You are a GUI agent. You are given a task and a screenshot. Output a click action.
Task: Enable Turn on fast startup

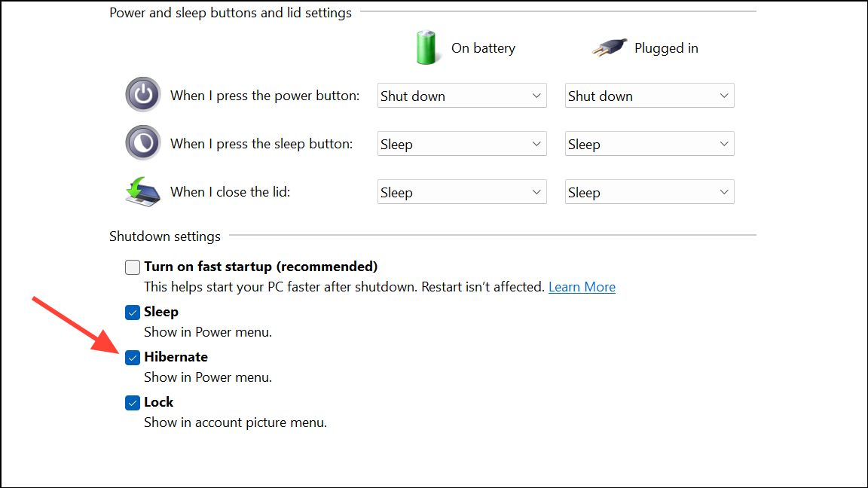132,267
